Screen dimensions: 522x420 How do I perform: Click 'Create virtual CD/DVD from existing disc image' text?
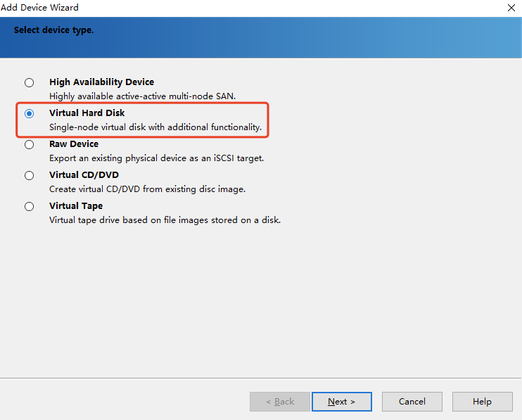pyautogui.click(x=148, y=189)
